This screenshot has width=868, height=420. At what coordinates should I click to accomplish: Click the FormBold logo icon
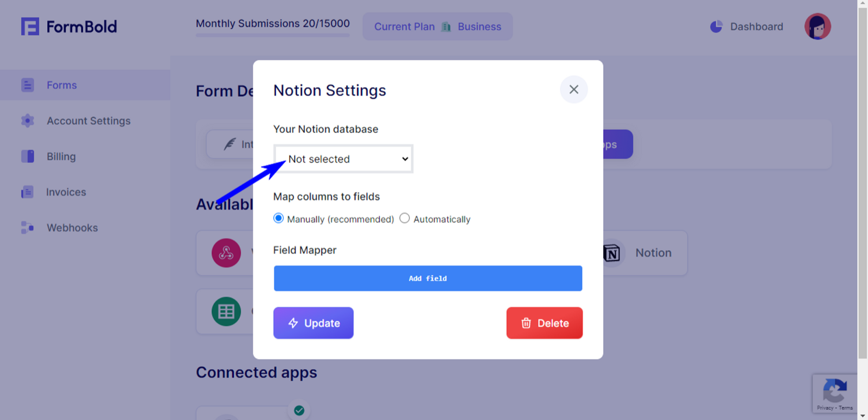pyautogui.click(x=30, y=26)
